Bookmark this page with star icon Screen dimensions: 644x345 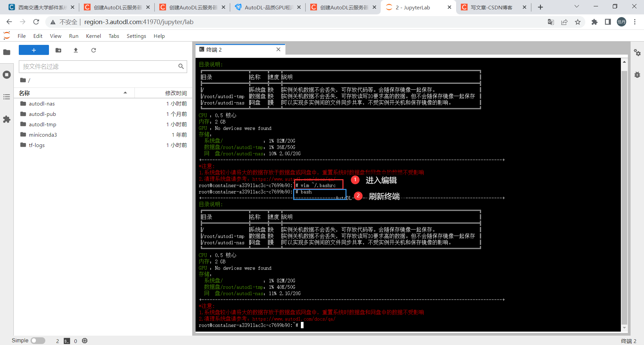pos(578,22)
